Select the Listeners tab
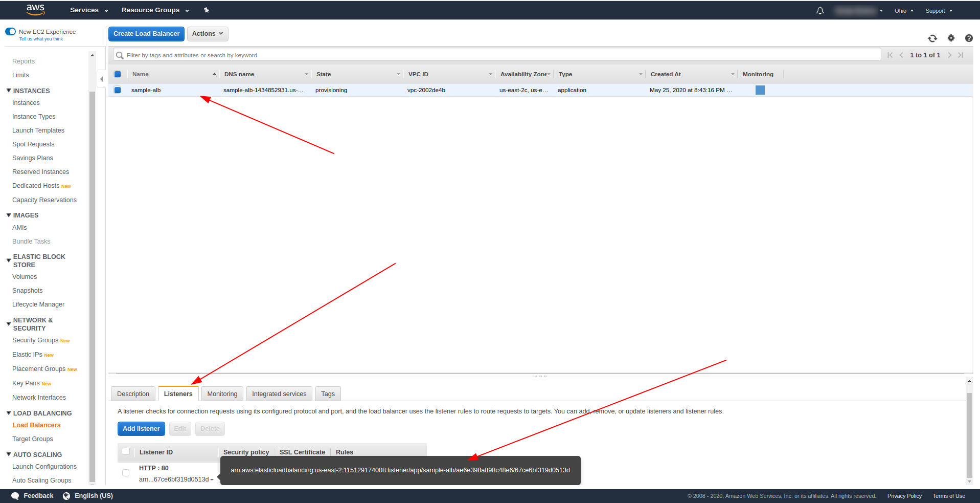980x503 pixels. [178, 394]
